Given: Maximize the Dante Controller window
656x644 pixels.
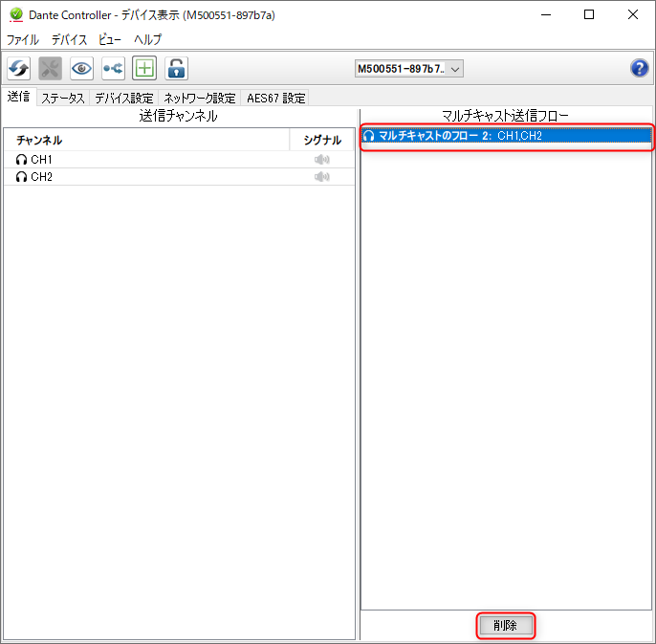Looking at the screenshot, I should click(589, 14).
